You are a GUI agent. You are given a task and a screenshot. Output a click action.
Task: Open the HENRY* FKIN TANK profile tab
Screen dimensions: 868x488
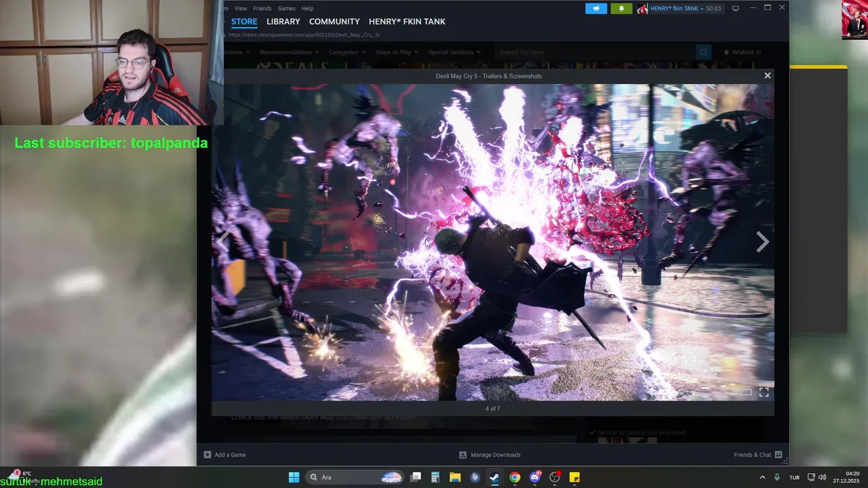[x=407, y=22]
